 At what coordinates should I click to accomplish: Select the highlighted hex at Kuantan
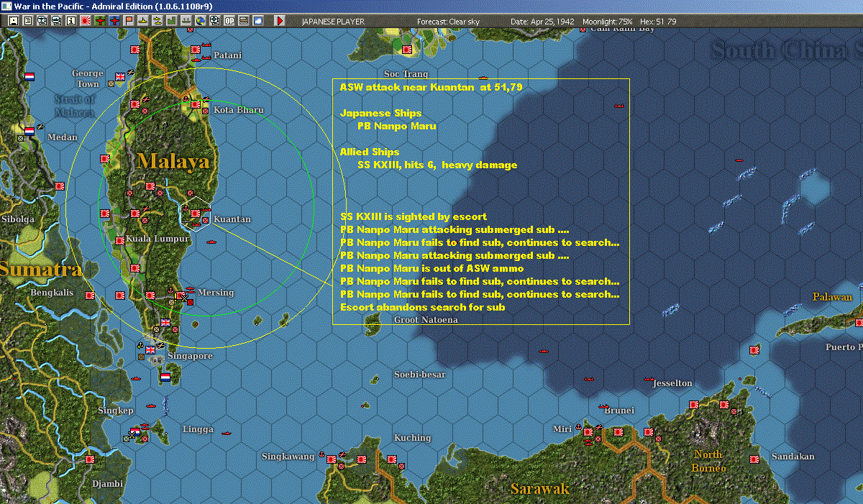click(195, 212)
